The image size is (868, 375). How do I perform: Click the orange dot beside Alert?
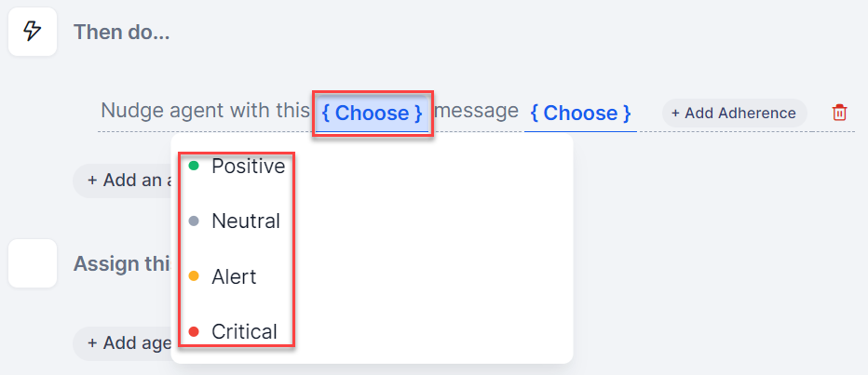[x=194, y=276]
